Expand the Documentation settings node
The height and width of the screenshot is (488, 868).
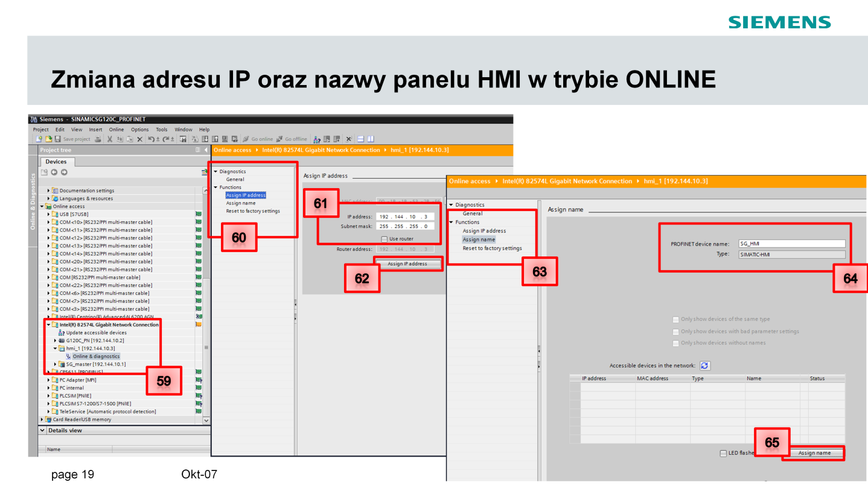pyautogui.click(x=49, y=191)
